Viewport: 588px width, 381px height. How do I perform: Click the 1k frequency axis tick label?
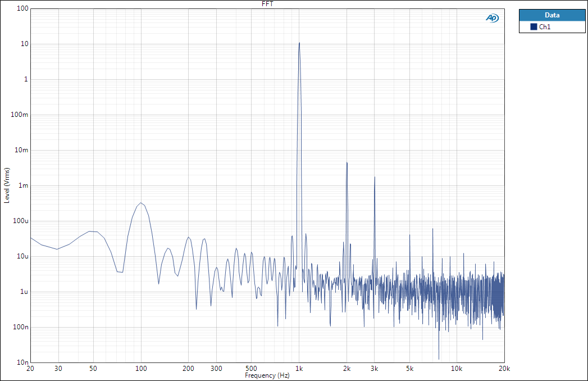299,369
